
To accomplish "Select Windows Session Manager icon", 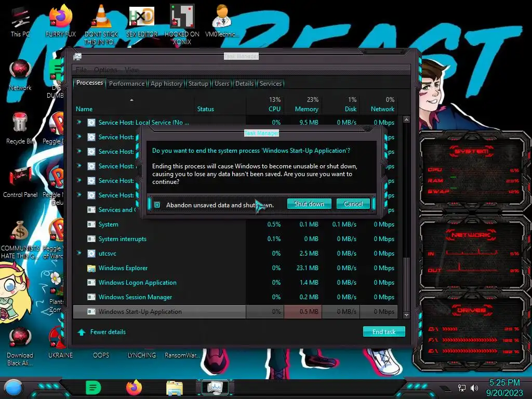I will [x=91, y=297].
